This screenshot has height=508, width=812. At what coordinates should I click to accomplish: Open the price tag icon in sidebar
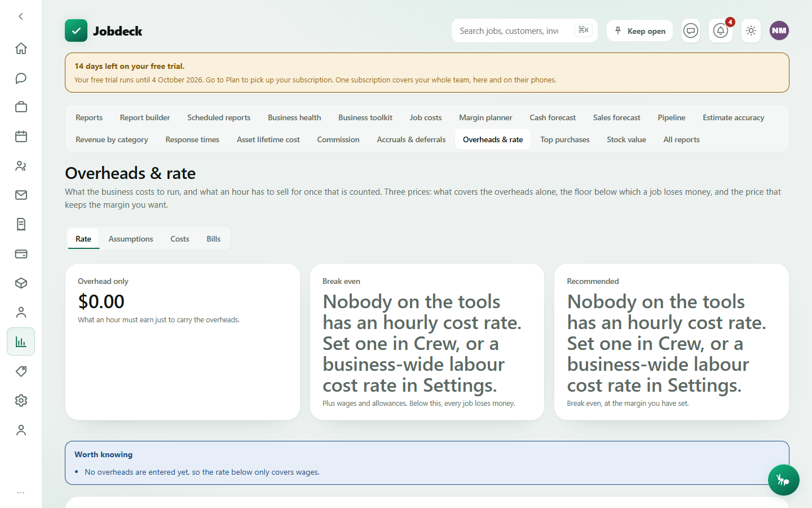coord(21,371)
